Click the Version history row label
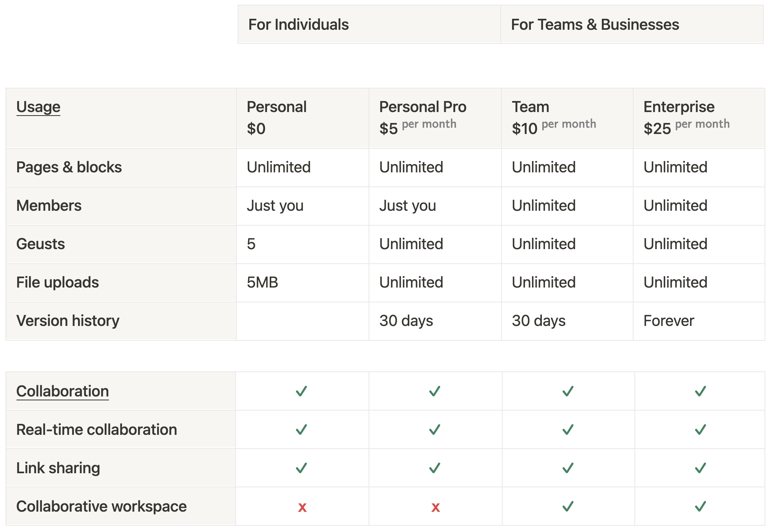Image resolution: width=781 pixels, height=532 pixels. click(x=68, y=321)
